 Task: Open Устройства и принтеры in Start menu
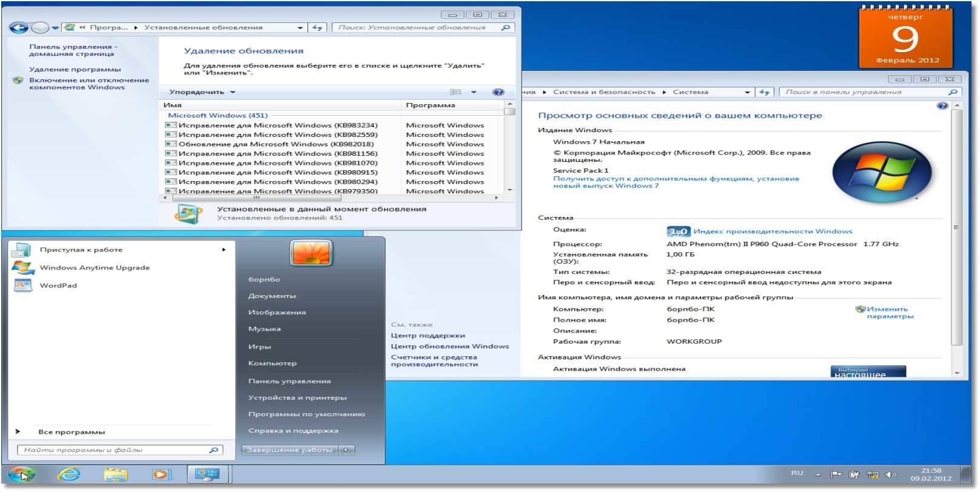click(297, 398)
